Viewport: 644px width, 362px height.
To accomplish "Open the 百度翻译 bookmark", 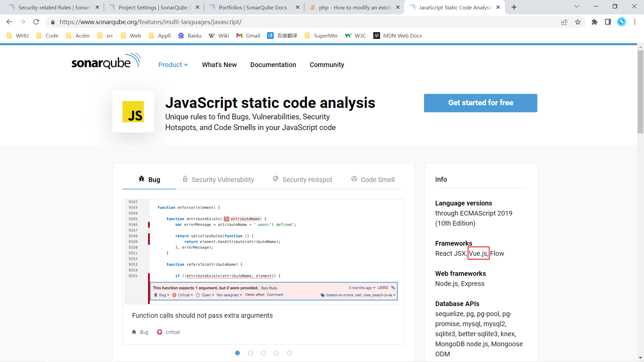I will pyautogui.click(x=282, y=36).
